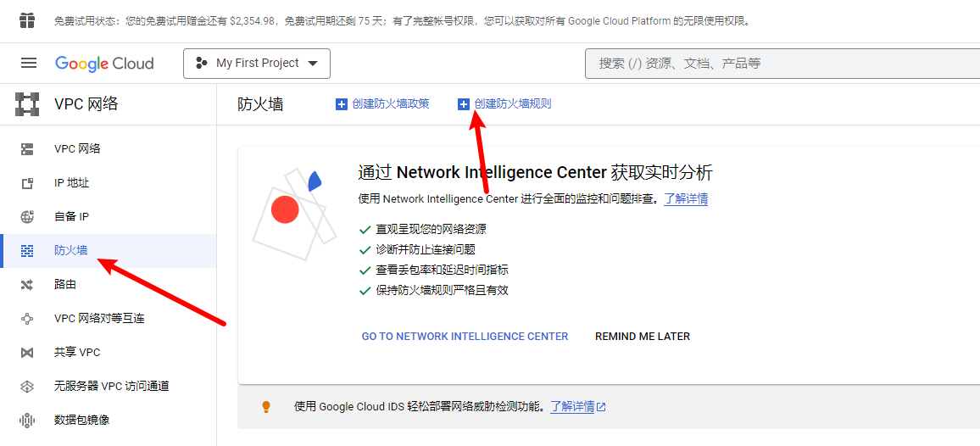This screenshot has width=980, height=446.
Task: Select 防火墙 in the sidebar
Action: click(71, 251)
